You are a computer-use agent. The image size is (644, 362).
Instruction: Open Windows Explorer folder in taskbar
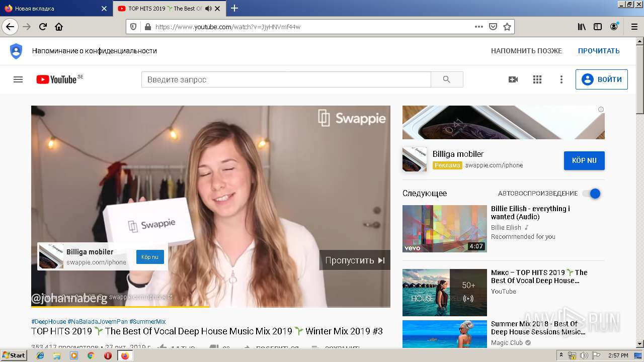[x=57, y=355]
